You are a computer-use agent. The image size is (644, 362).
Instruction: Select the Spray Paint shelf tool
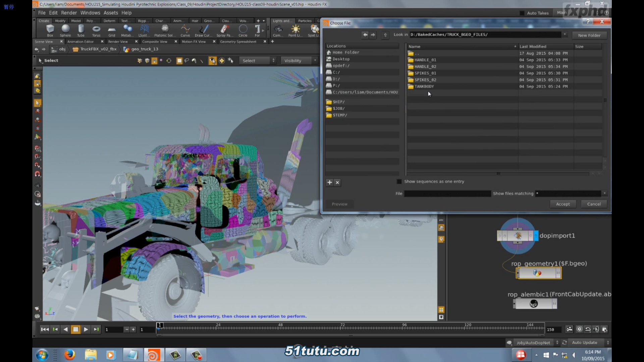pyautogui.click(x=225, y=31)
